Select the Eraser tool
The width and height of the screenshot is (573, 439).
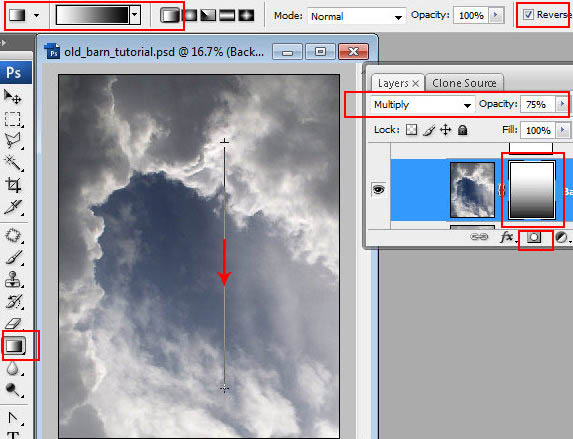(13, 323)
